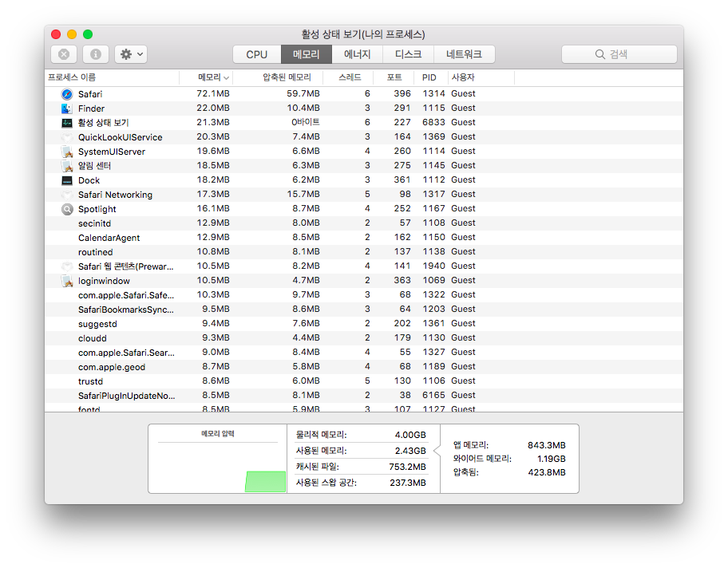Click the 사용된 스왑 공간 237.3MB value
Screen dimensions: 728x568
[x=408, y=483]
